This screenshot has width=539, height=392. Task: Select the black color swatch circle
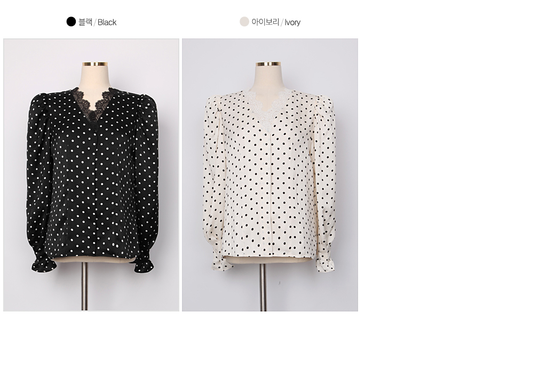coord(71,22)
